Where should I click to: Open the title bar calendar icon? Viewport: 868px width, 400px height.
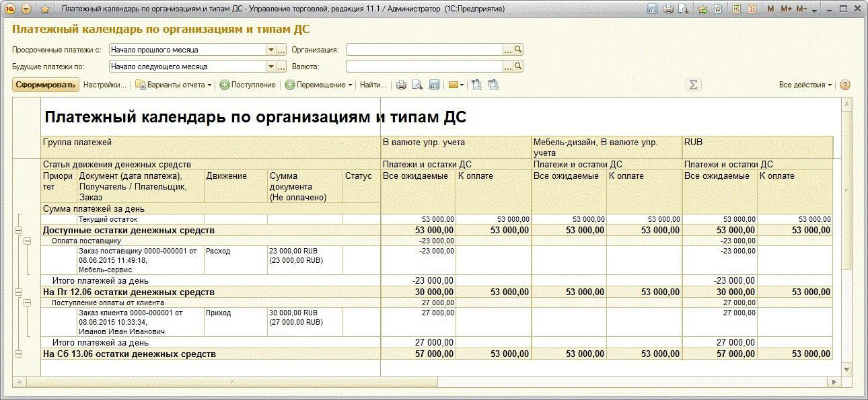click(752, 9)
